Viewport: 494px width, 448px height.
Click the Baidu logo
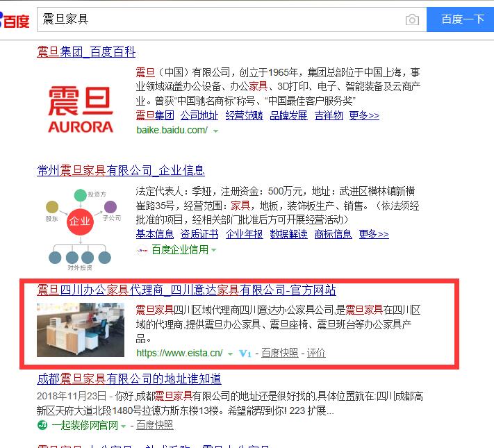pyautogui.click(x=15, y=20)
